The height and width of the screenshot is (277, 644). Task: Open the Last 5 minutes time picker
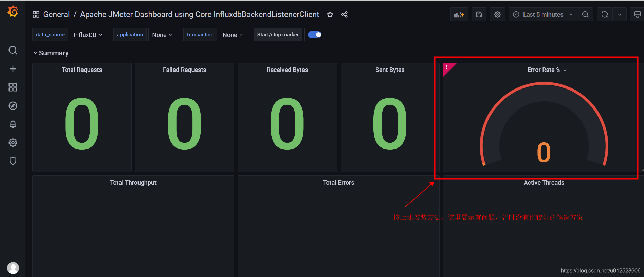point(543,14)
